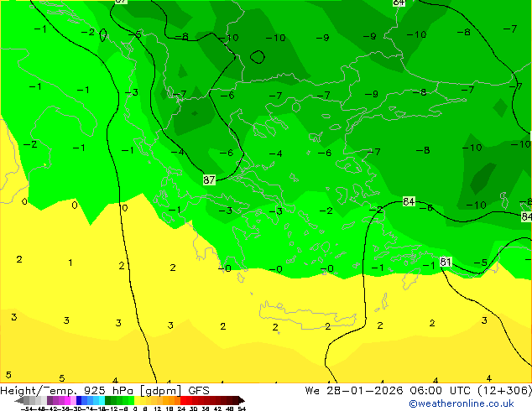Click the '87' contour label in the map center
The height and width of the screenshot is (411, 532).
click(x=209, y=179)
